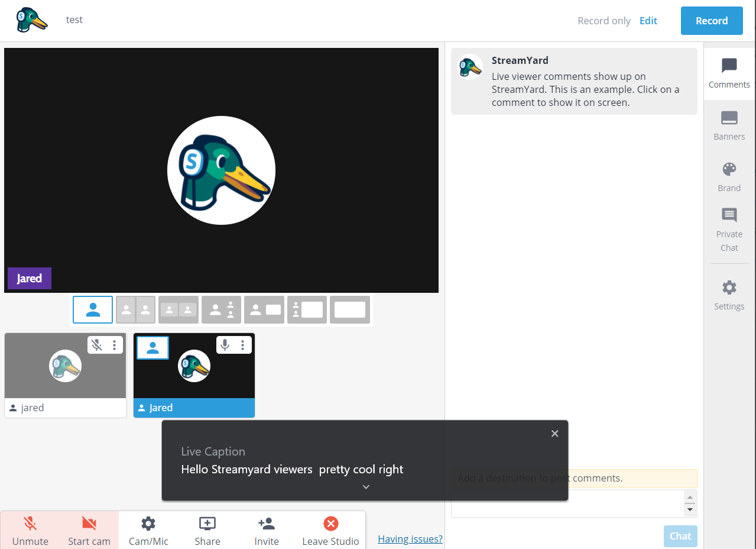This screenshot has width=756, height=549.
Task: Click the StreamYard comment avatar icon
Action: click(x=471, y=67)
